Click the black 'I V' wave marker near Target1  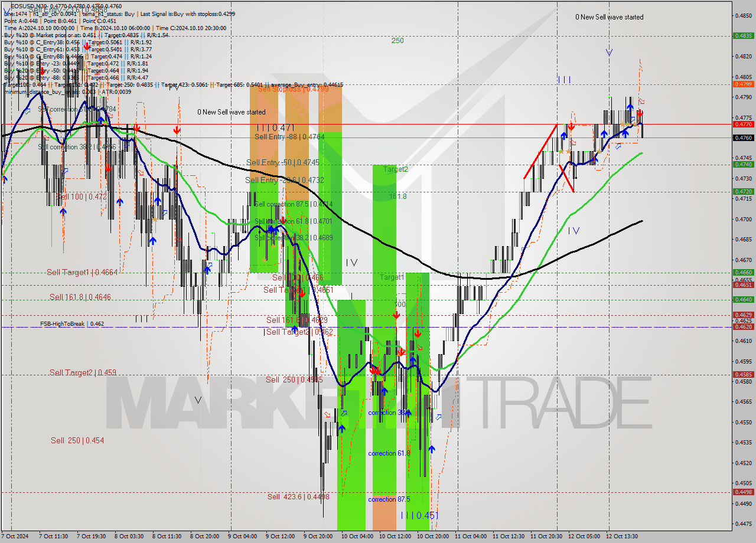point(351,263)
